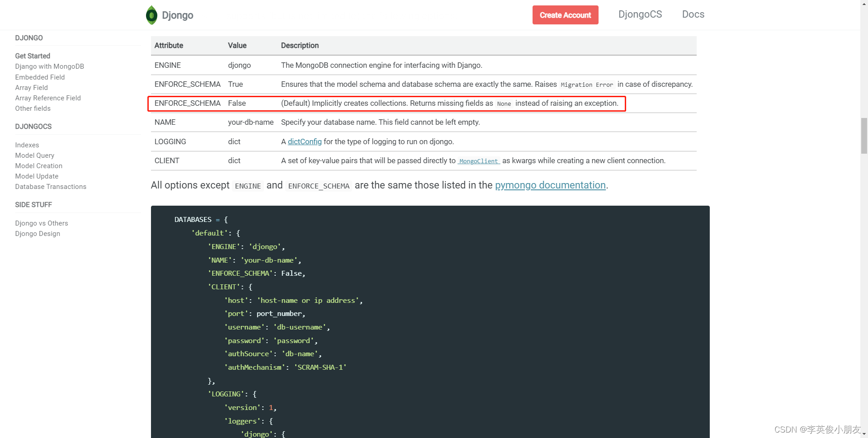The height and width of the screenshot is (438, 868).
Task: Click the 'host' code line
Action: [x=293, y=300]
